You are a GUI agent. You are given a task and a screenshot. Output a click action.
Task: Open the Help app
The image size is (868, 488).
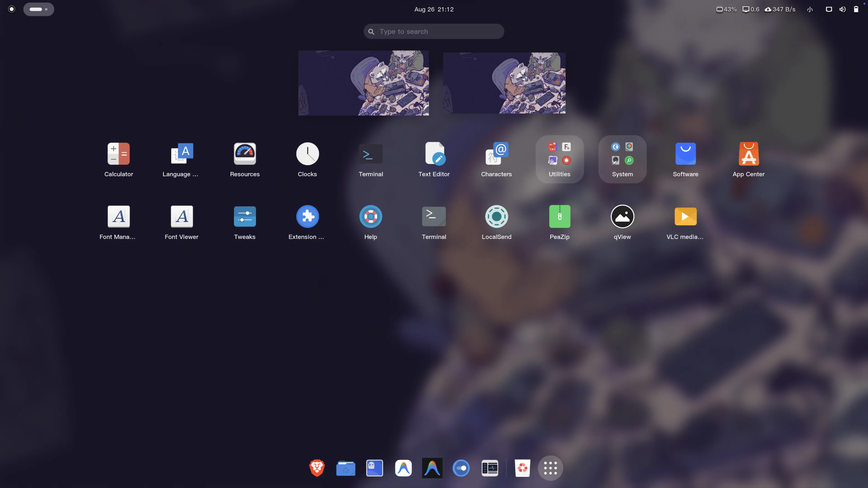point(371,216)
